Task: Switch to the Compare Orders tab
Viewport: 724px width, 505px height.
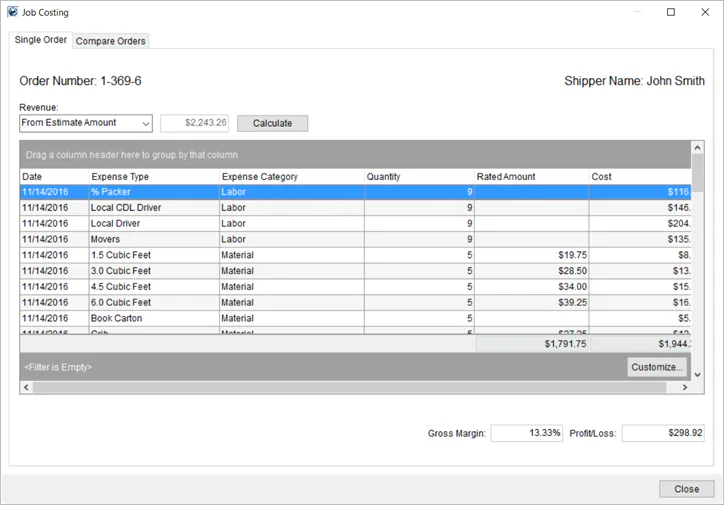Action: click(110, 41)
